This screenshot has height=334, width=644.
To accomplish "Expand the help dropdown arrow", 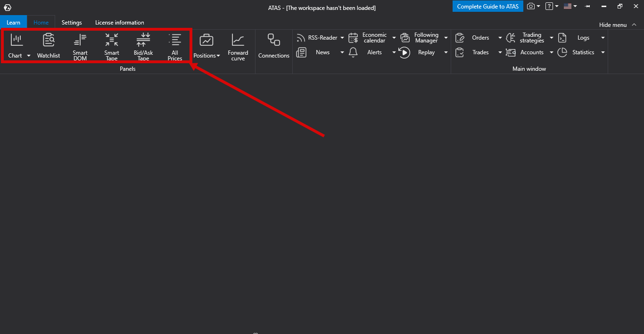I will coord(557,7).
